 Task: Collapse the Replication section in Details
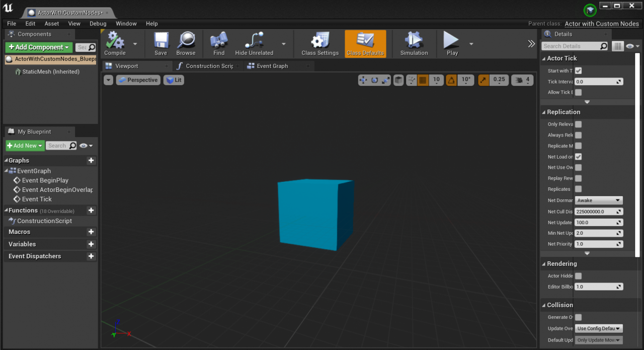[544, 112]
